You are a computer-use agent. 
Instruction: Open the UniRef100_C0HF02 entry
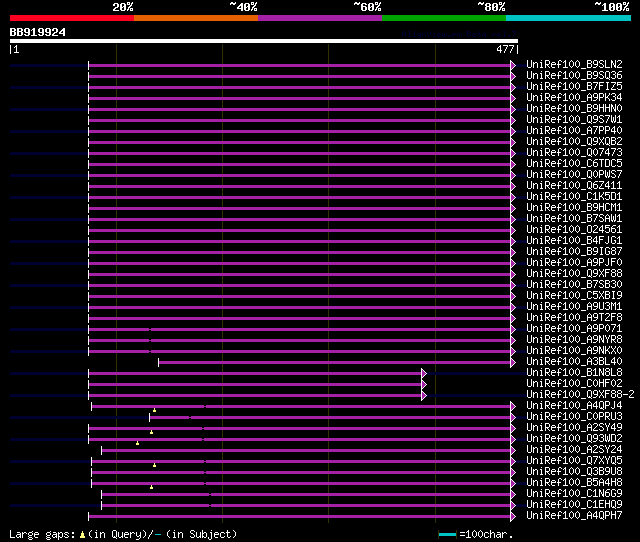[574, 384]
